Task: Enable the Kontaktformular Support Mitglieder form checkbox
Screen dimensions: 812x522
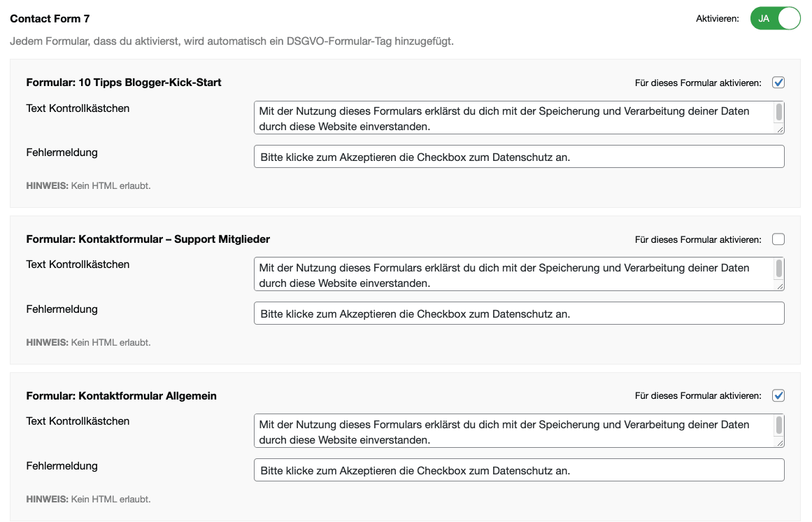Action: tap(778, 239)
